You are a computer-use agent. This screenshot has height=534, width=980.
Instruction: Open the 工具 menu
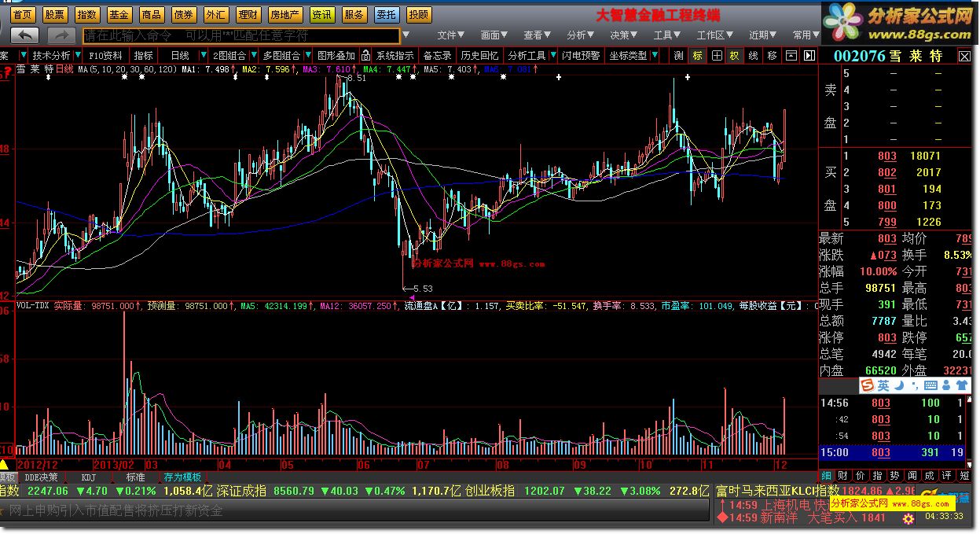666,35
